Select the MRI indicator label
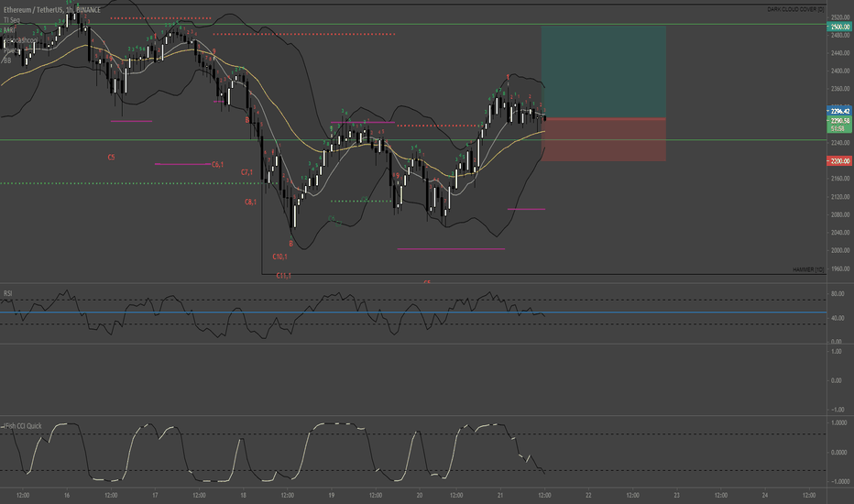 9,30
